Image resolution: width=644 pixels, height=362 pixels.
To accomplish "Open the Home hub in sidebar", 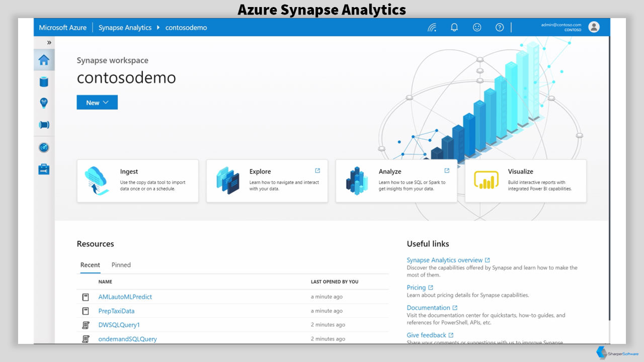I will pos(44,60).
